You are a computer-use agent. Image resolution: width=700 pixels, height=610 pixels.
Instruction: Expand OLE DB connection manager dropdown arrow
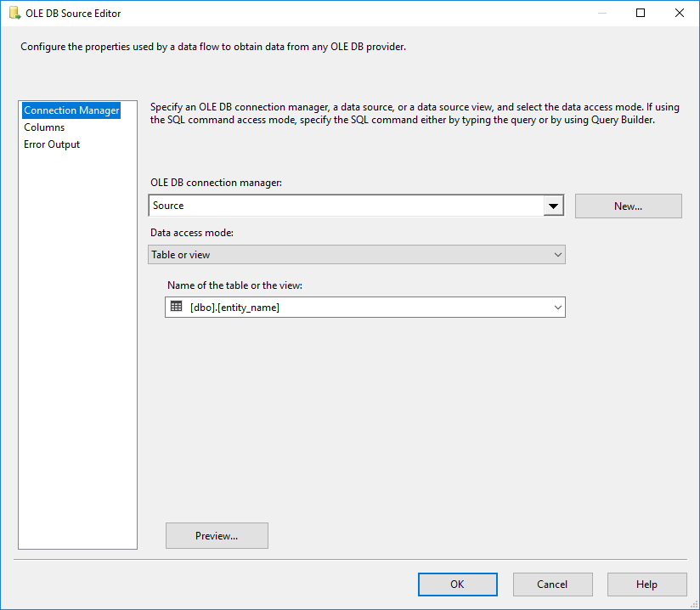click(x=554, y=206)
